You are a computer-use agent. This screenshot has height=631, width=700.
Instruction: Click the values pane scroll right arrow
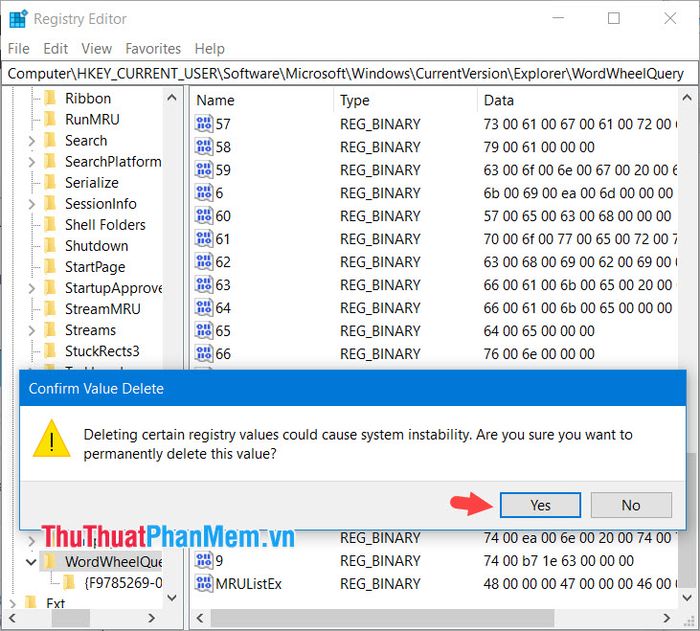[x=667, y=618]
